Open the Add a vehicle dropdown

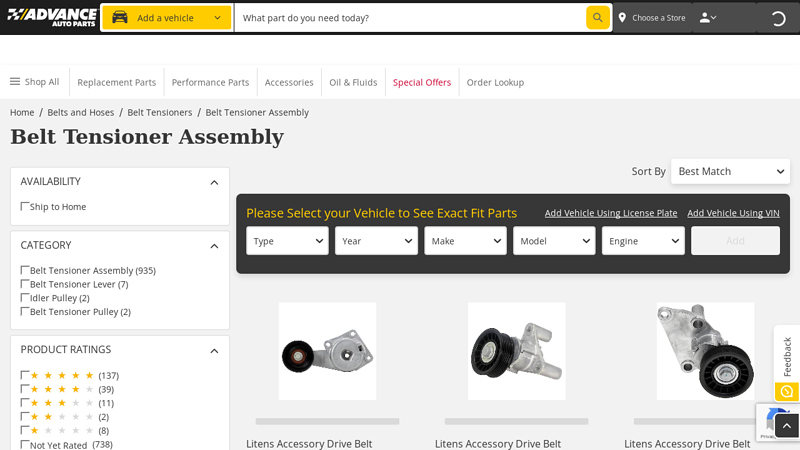tap(167, 18)
